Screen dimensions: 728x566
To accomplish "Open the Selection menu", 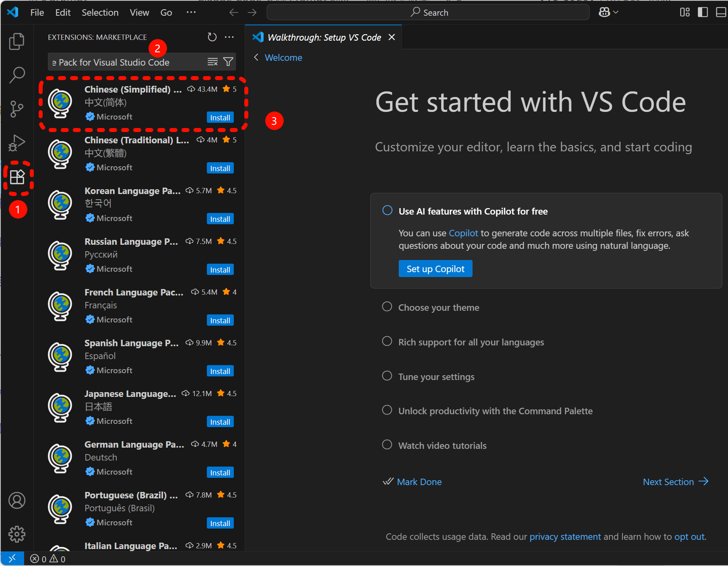I will click(100, 12).
